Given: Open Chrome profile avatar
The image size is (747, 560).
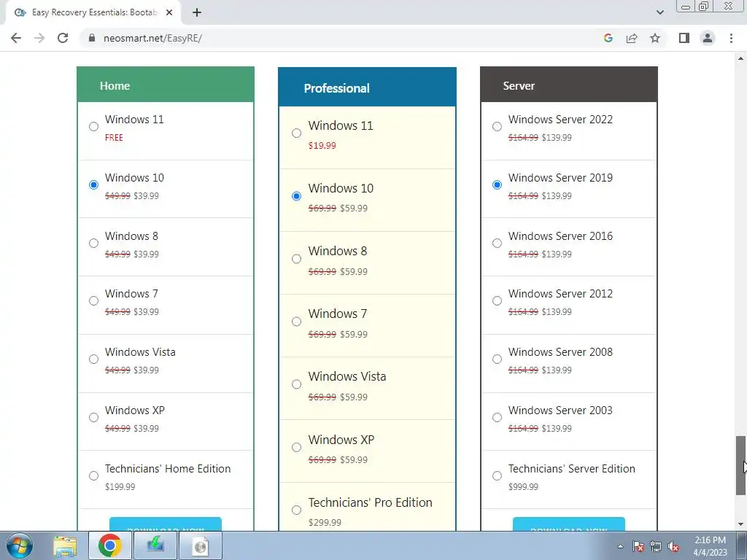Looking at the screenshot, I should pos(708,38).
